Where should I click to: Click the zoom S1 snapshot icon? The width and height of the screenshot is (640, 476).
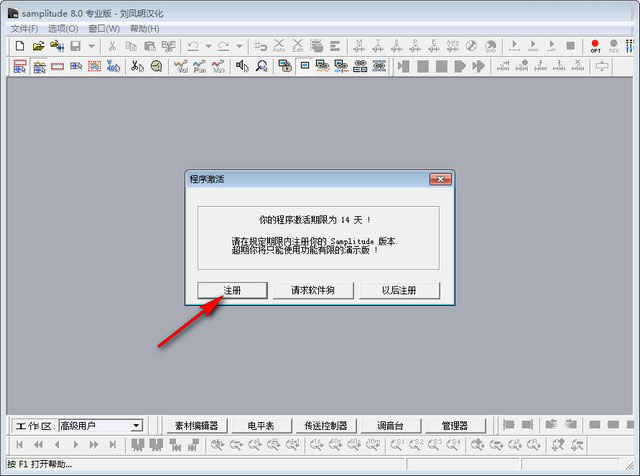[x=397, y=444]
